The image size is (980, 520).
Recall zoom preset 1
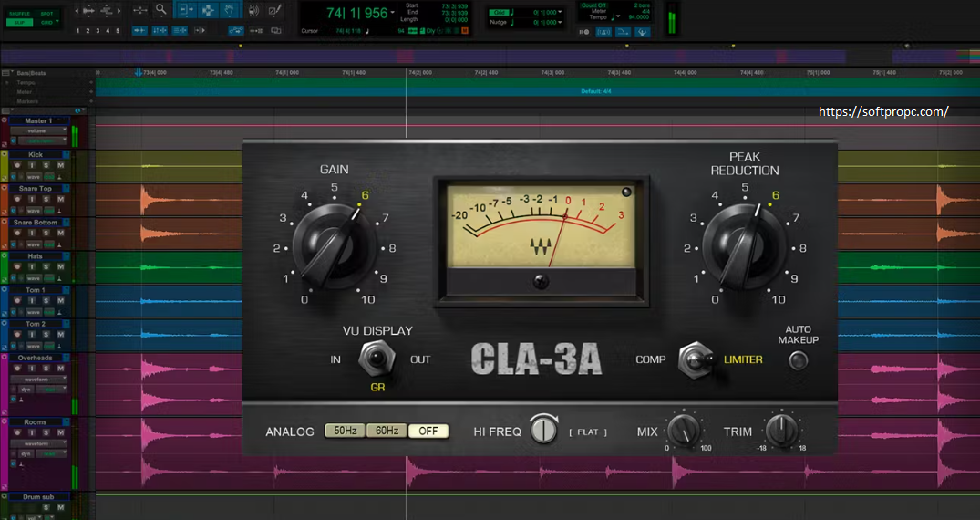point(78,31)
